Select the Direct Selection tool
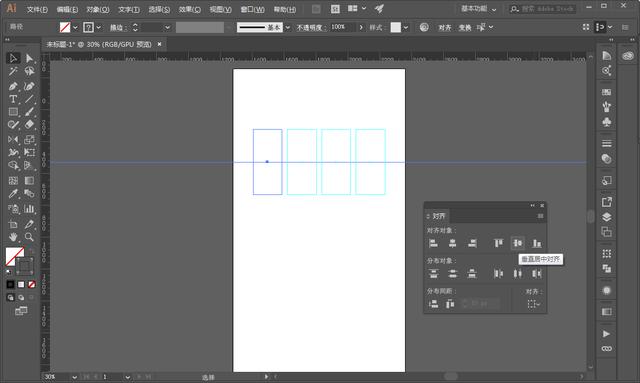Viewport: 640px width, 383px height. 29,58
